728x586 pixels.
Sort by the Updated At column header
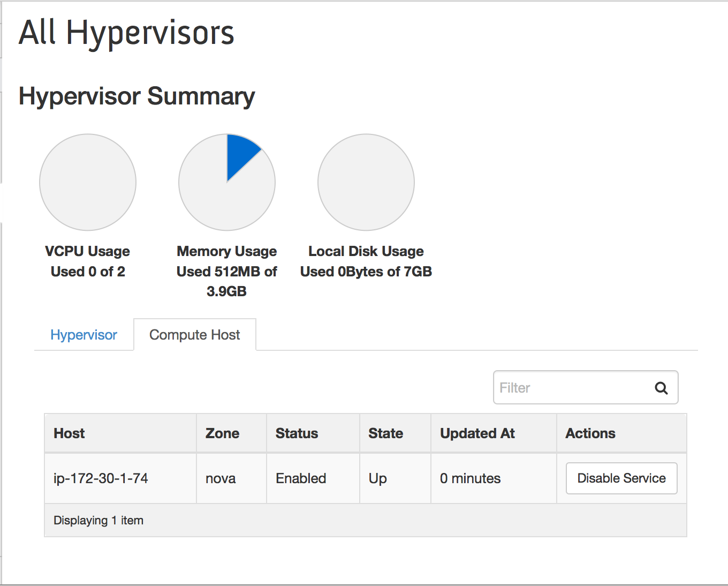(477, 433)
